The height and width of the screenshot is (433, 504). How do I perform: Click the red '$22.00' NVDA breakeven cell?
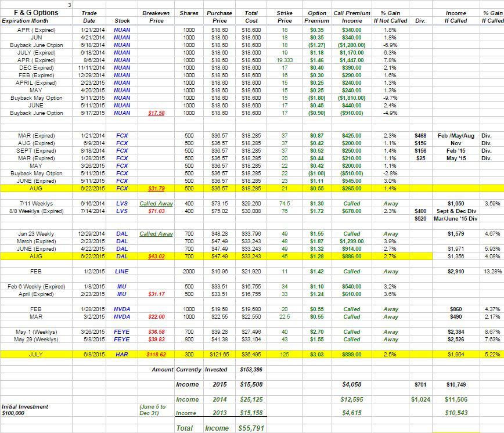point(156,317)
